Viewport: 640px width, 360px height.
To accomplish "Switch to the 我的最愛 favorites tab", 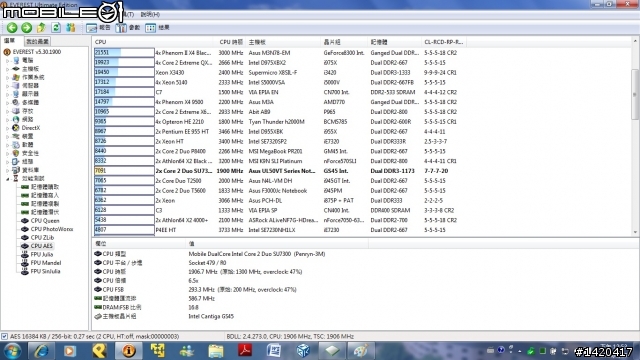I will coord(37,41).
